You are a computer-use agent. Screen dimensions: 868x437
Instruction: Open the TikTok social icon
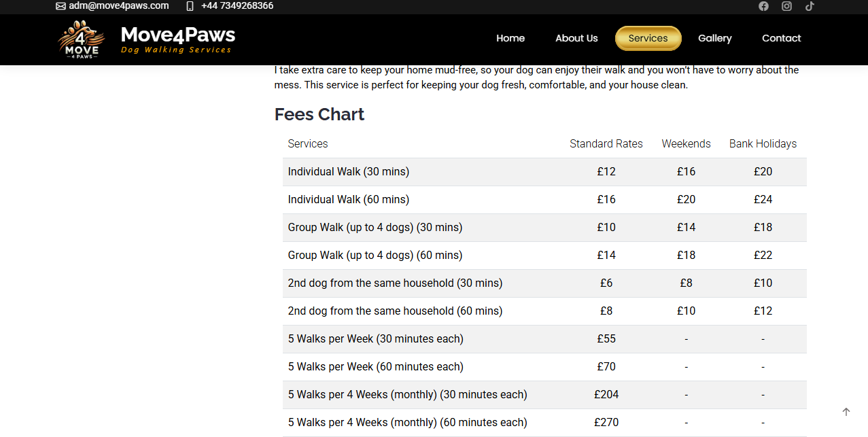tap(810, 6)
